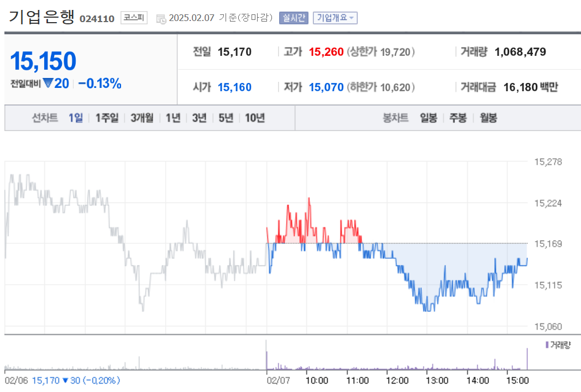The image size is (581, 392).
Task: Click the 15,060 y-axis label
Action: [548, 327]
